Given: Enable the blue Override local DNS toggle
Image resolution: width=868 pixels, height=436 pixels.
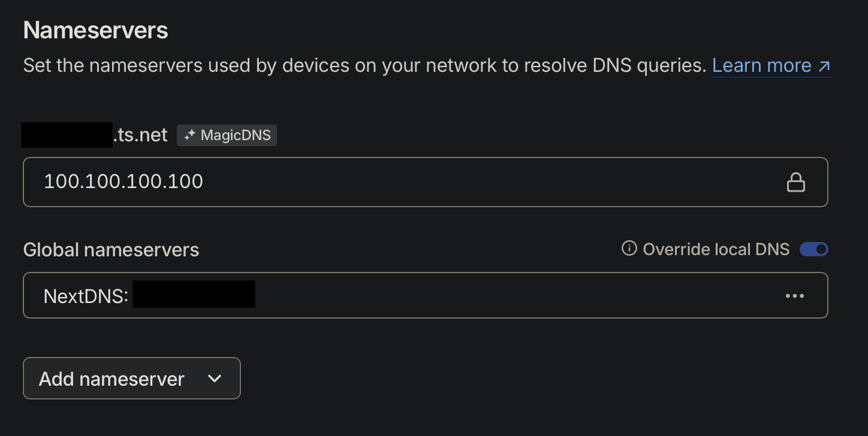Looking at the screenshot, I should pyautogui.click(x=813, y=249).
